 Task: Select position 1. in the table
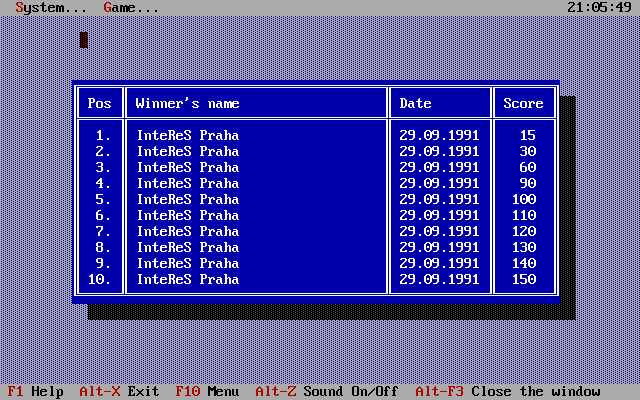[x=103, y=135]
